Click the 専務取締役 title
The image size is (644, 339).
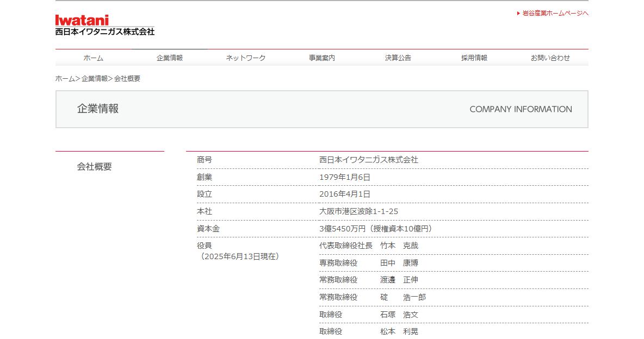[x=338, y=262]
